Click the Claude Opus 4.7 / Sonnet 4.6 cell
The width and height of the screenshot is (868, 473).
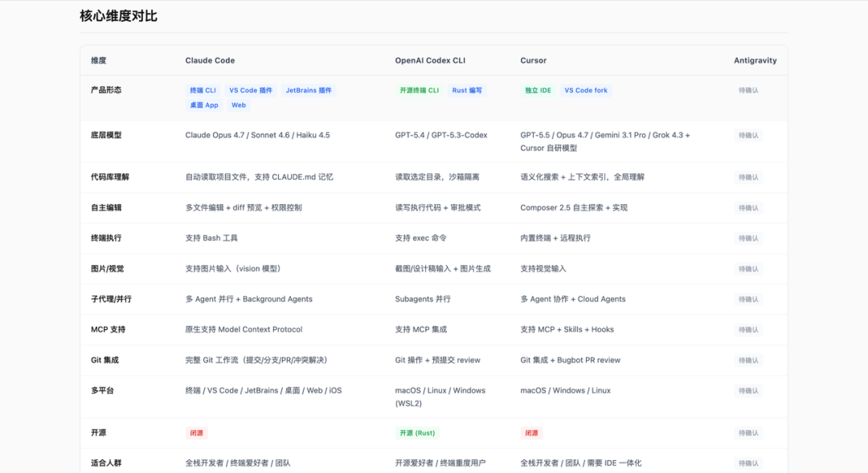pos(257,135)
